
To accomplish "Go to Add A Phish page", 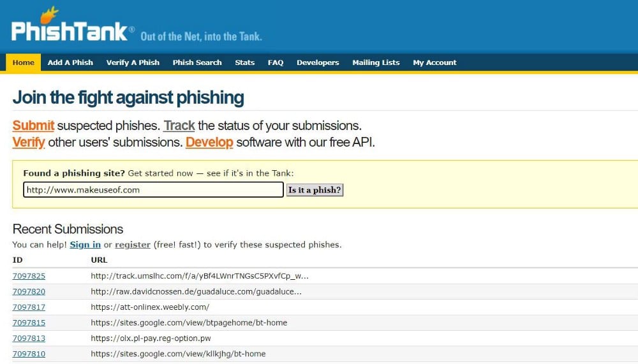I will coord(70,62).
